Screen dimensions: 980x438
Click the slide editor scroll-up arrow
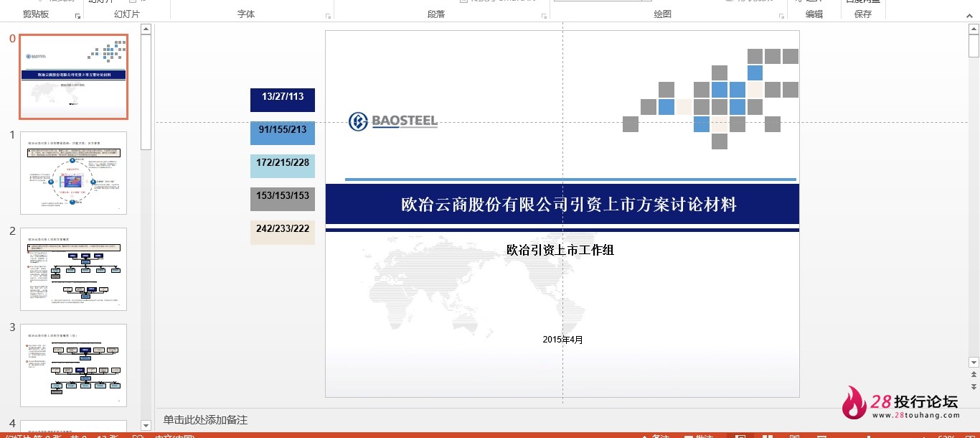(974, 29)
